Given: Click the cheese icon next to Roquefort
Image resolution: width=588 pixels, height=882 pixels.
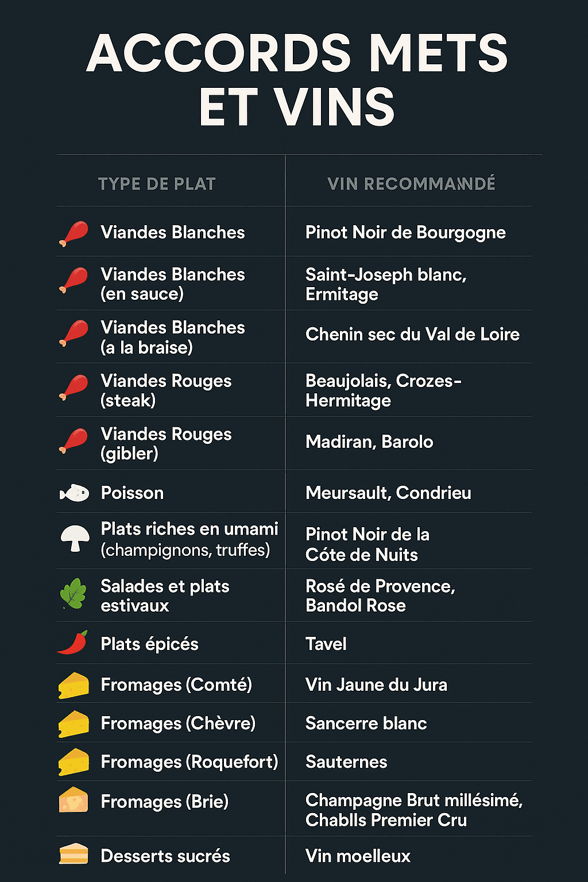Looking at the screenshot, I should 73,762.
